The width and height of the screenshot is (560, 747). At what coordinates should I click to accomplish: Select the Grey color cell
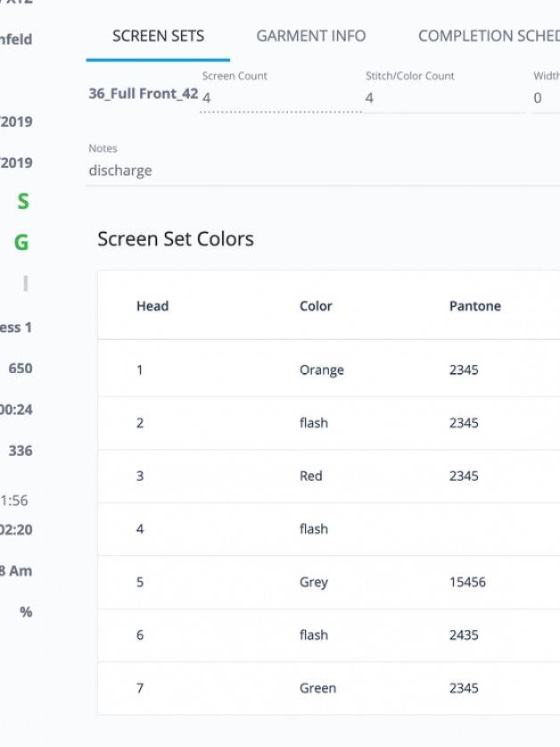click(314, 582)
